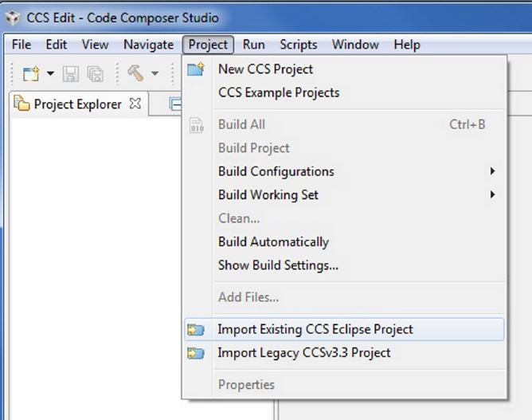Expand the Build Configurations submenu arrow
The image size is (532, 420).
pyautogui.click(x=493, y=171)
